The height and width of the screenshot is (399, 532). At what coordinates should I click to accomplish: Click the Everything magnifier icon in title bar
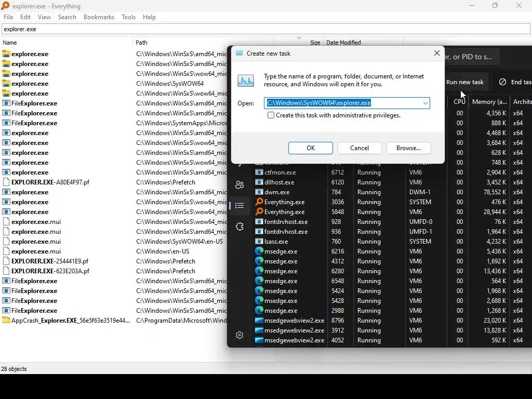(5, 5)
